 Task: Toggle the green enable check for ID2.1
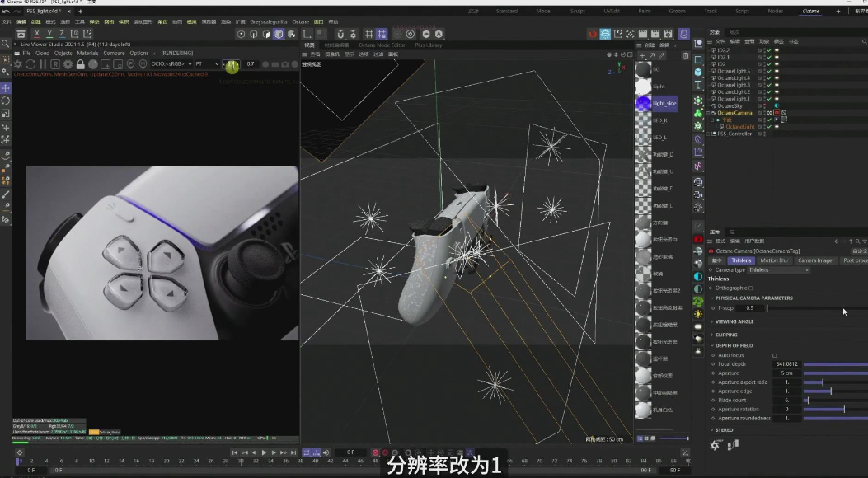[x=769, y=57]
